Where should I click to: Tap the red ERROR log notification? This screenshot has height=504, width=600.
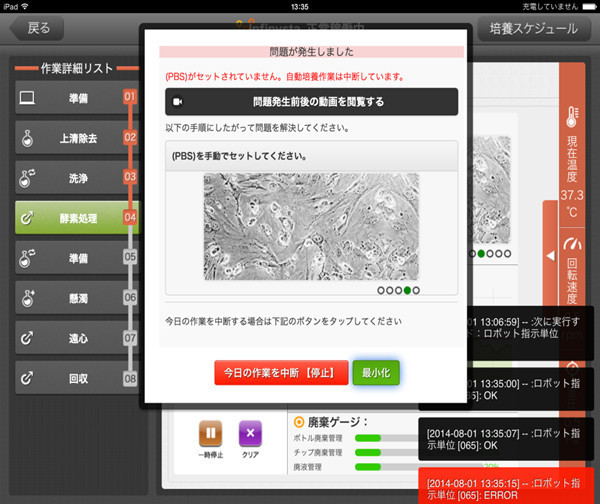[x=506, y=486]
